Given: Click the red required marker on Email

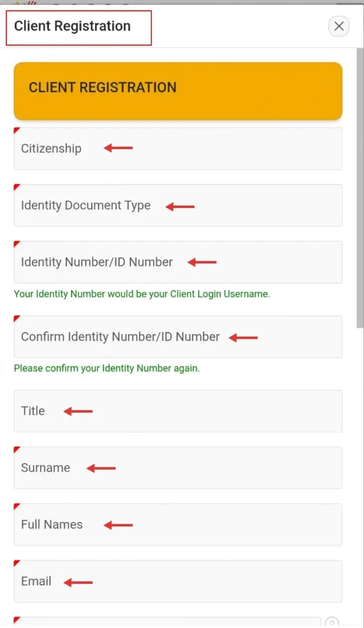Looking at the screenshot, I should pyautogui.click(x=17, y=563).
